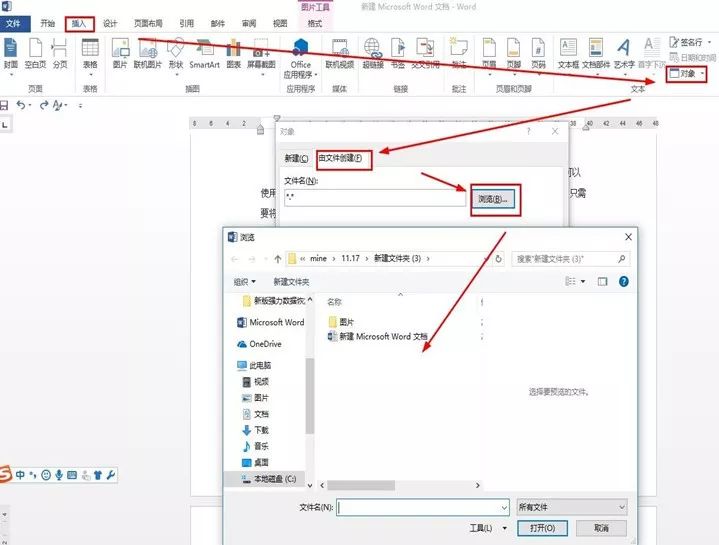Open the 页码 page number menu
The width and height of the screenshot is (719, 545).
(538, 56)
